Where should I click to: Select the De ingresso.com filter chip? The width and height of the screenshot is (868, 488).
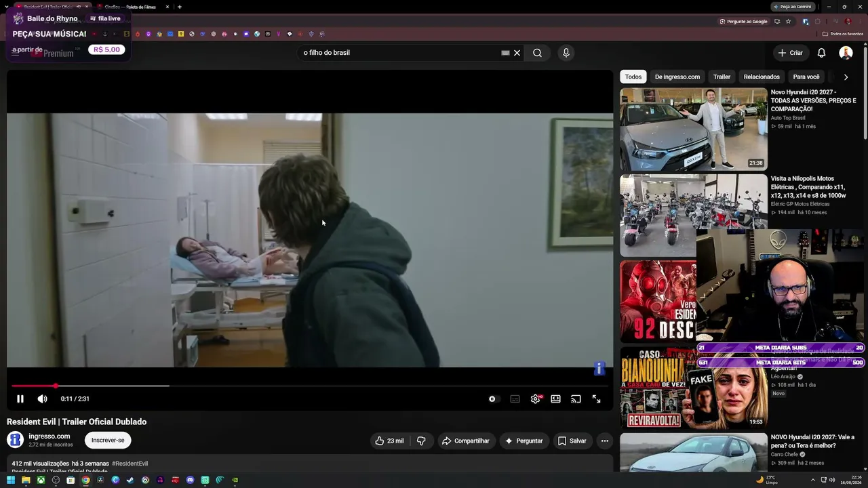click(677, 77)
